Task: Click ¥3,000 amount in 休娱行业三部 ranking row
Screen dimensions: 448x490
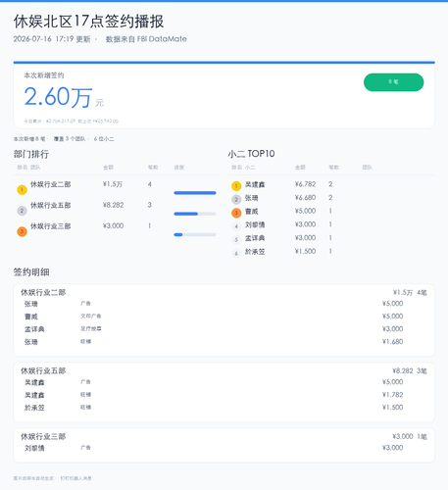Action: [x=113, y=226]
